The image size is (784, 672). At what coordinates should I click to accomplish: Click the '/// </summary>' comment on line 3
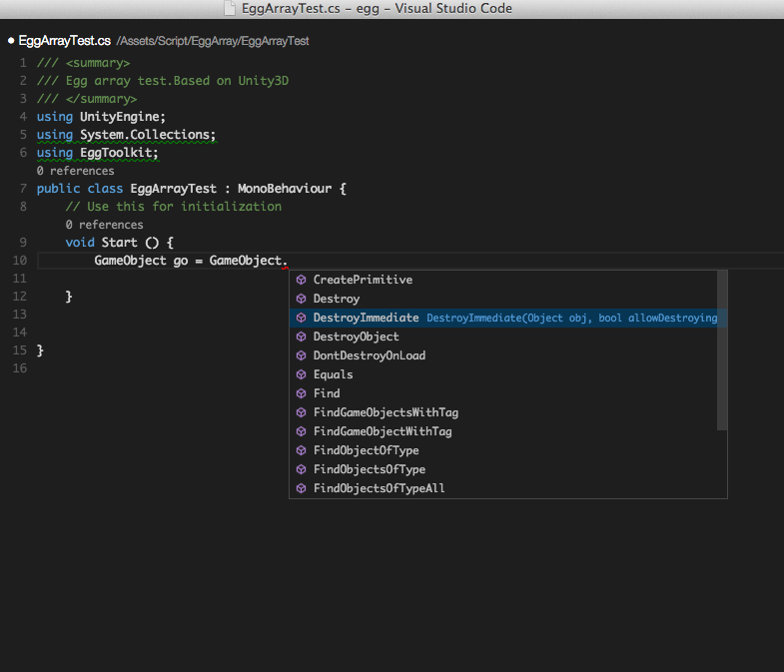[x=87, y=99]
